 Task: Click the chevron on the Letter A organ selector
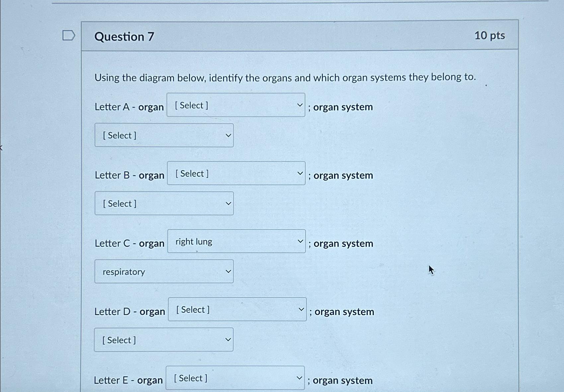[x=300, y=105]
